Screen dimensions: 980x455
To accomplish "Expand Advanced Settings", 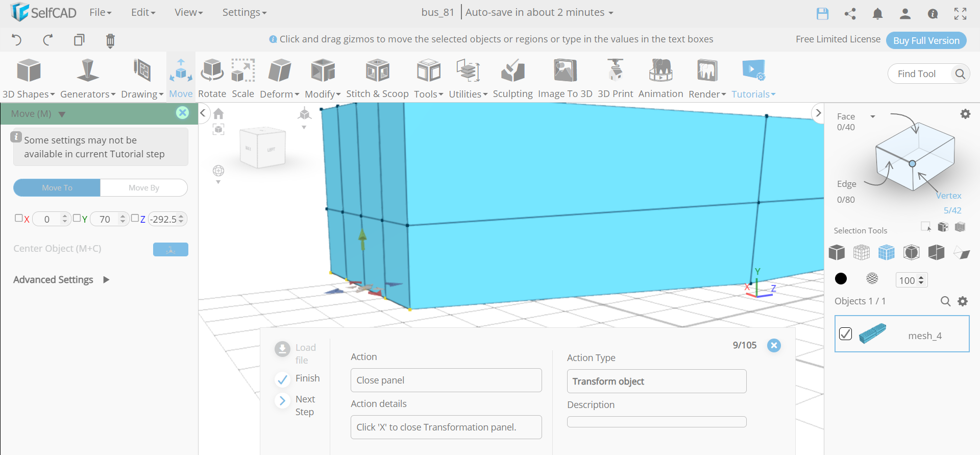I will [61, 279].
